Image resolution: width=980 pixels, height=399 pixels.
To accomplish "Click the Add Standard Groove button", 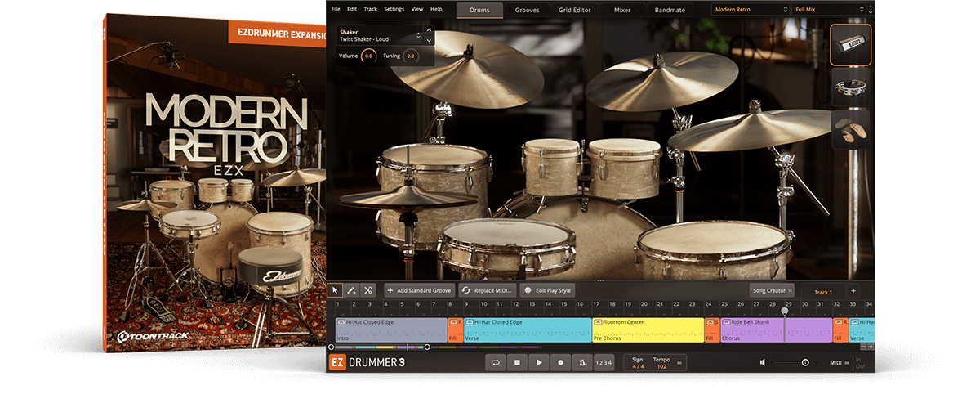I will pos(420,290).
